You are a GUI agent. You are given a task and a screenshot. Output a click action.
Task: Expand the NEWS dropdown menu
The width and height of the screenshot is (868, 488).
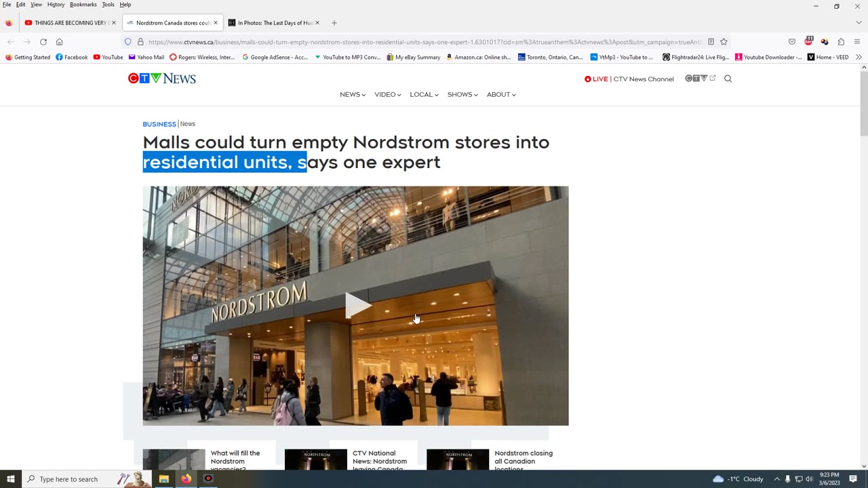[353, 94]
